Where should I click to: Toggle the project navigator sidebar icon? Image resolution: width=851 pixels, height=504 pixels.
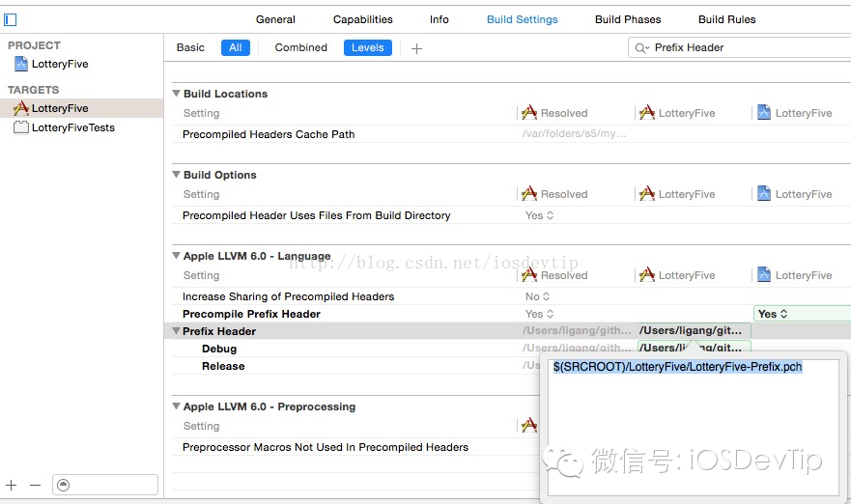click(11, 20)
